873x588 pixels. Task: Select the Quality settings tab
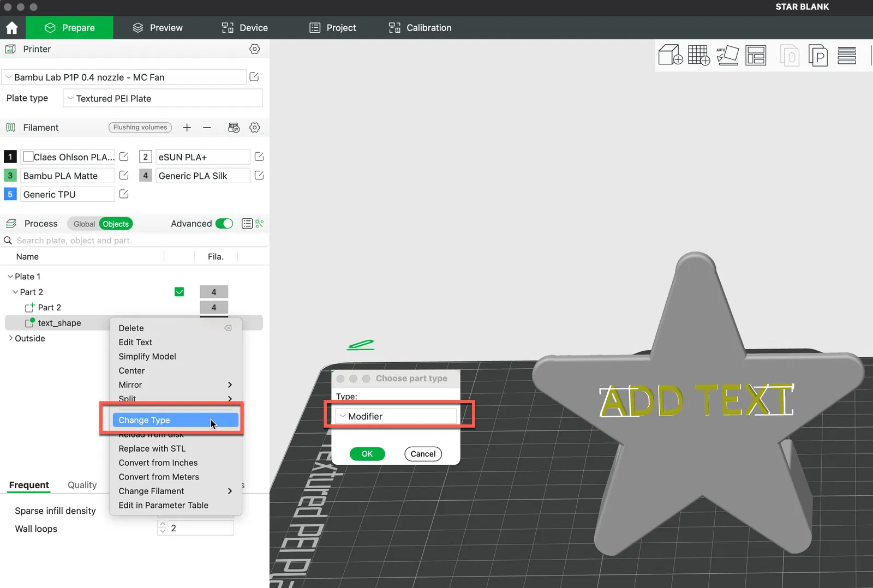pos(82,485)
